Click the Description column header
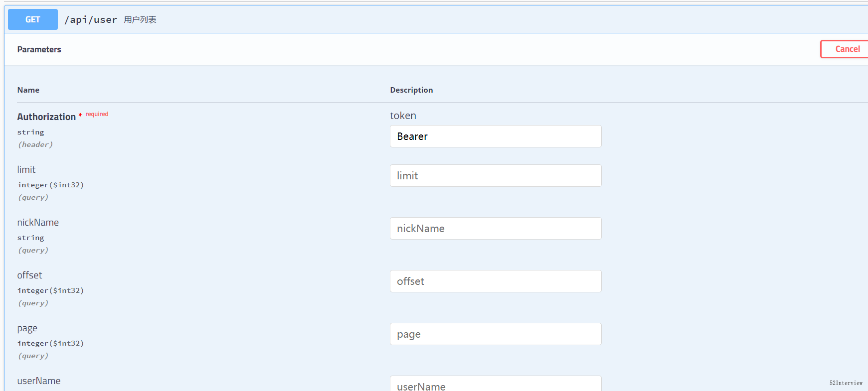Image resolution: width=868 pixels, height=391 pixels. click(x=411, y=90)
